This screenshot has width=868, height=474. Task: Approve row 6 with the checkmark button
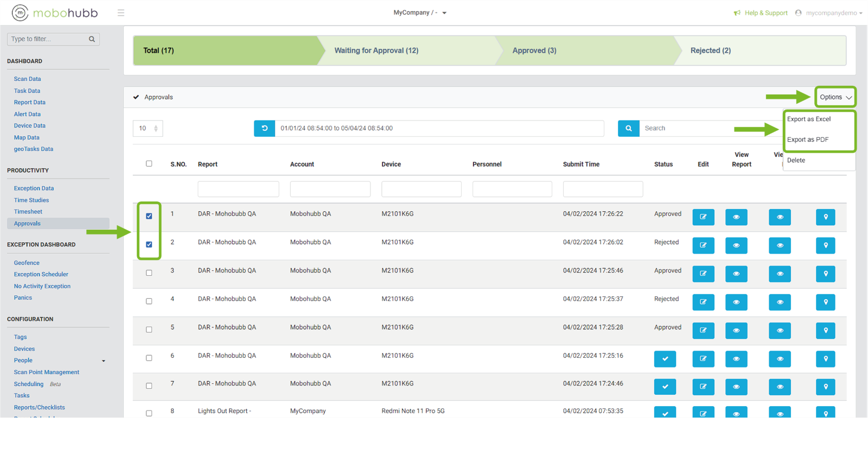[665, 359]
